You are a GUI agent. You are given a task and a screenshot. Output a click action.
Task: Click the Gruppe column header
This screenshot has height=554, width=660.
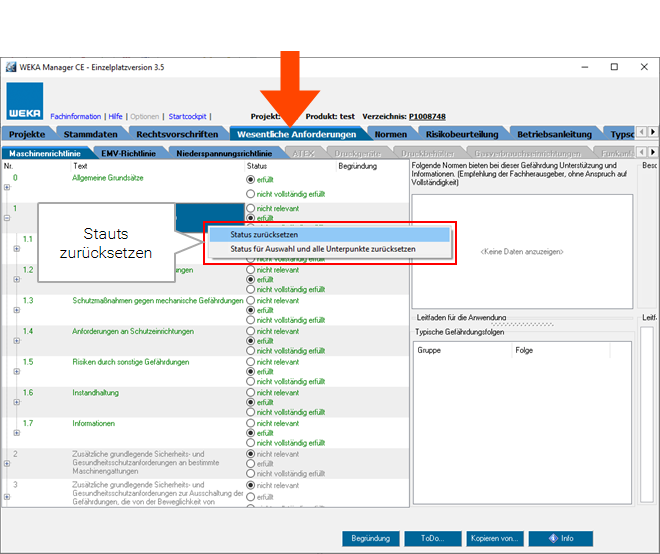[x=429, y=351]
